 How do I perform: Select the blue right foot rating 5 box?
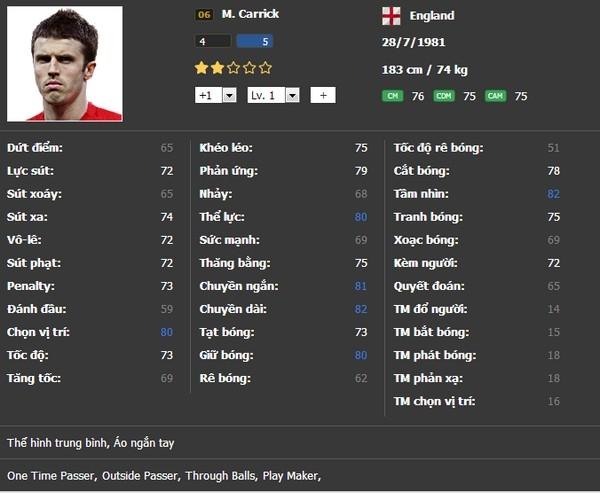pyautogui.click(x=254, y=41)
